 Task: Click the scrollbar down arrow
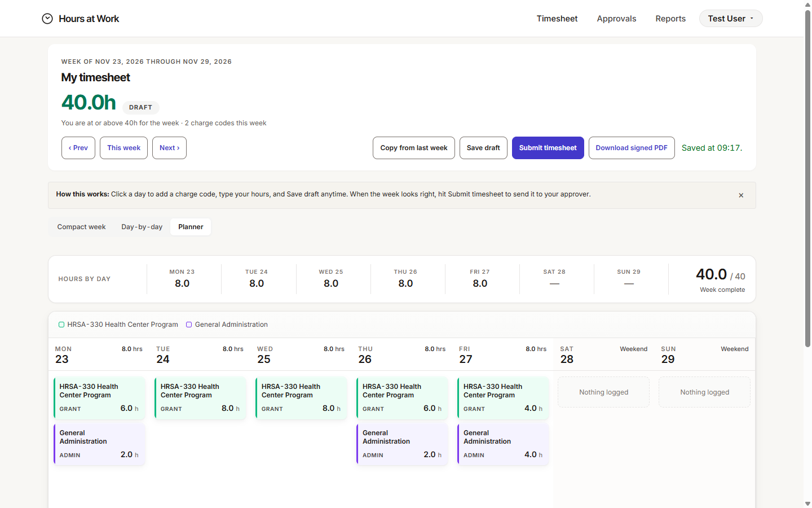coord(807,503)
